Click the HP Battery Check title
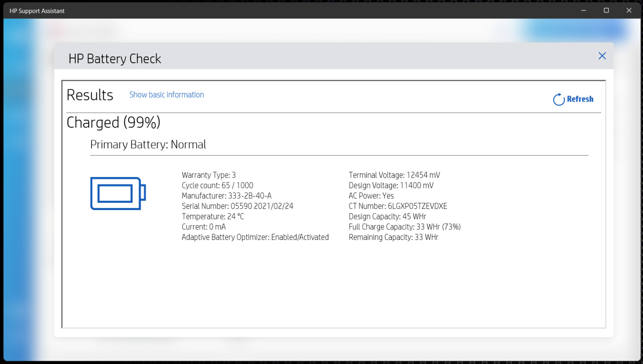Screen dimensions: 643x364 point(115,59)
